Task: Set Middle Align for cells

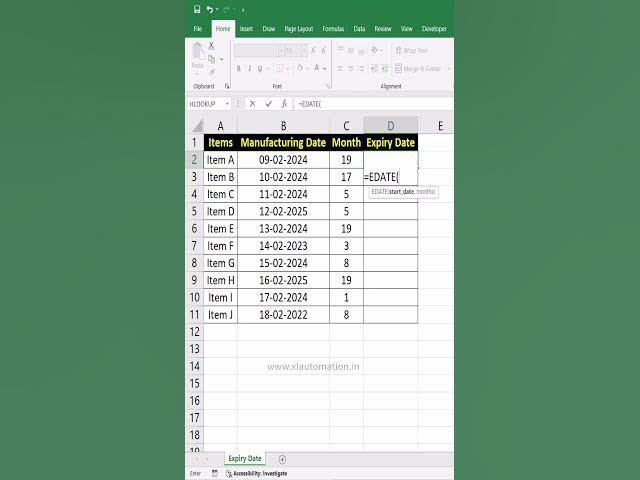Action: click(351, 50)
